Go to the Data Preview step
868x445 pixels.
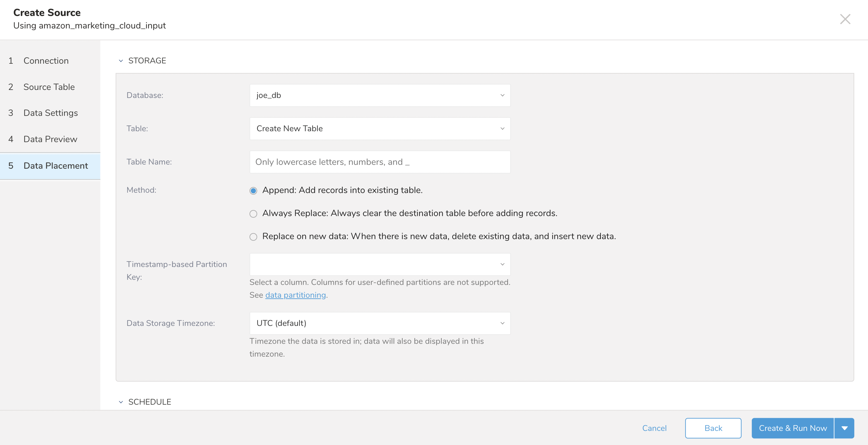pos(50,139)
